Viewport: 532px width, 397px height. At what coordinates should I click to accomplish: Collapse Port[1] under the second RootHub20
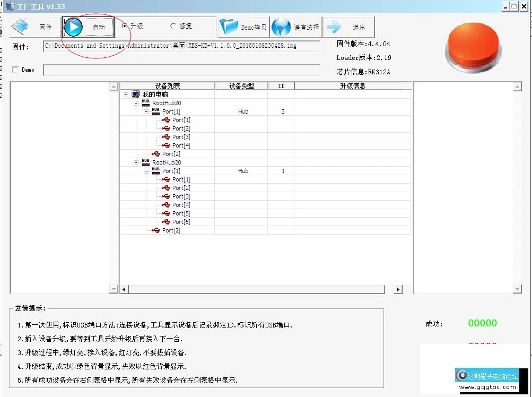(x=145, y=170)
